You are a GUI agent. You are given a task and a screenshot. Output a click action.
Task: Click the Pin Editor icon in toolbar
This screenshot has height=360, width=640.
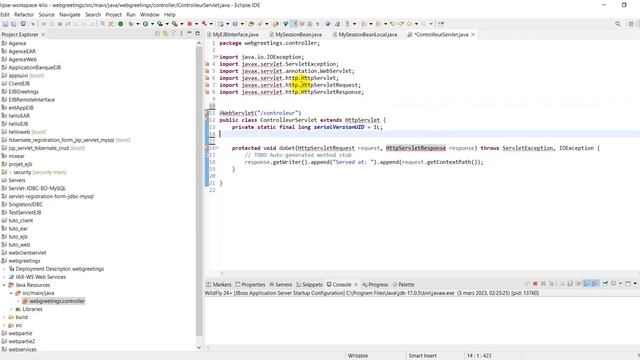(x=441, y=24)
